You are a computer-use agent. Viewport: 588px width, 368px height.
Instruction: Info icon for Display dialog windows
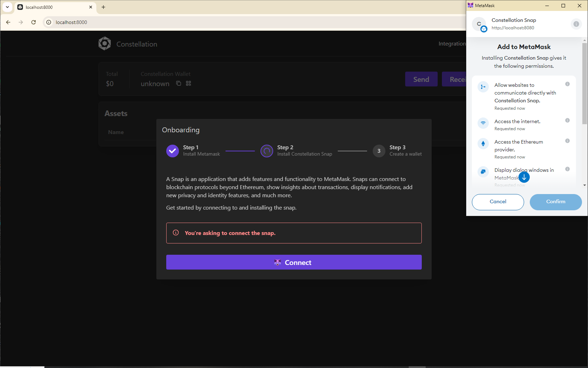(x=568, y=169)
